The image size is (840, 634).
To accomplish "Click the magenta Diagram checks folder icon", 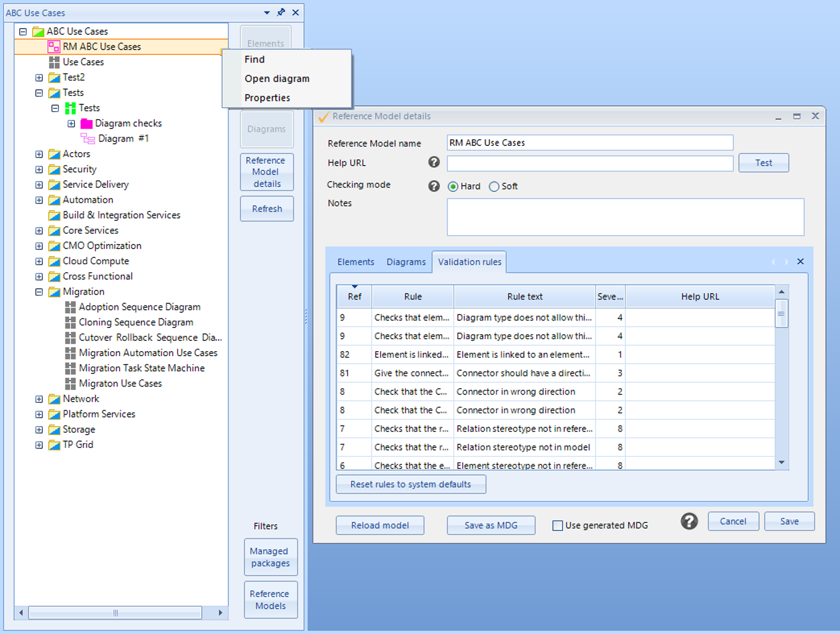I will coord(86,123).
